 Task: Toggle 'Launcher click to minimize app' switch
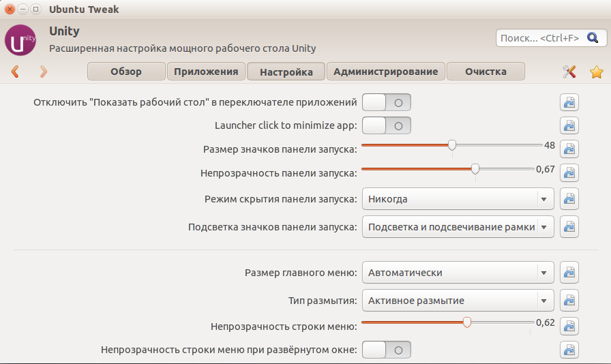click(x=387, y=125)
